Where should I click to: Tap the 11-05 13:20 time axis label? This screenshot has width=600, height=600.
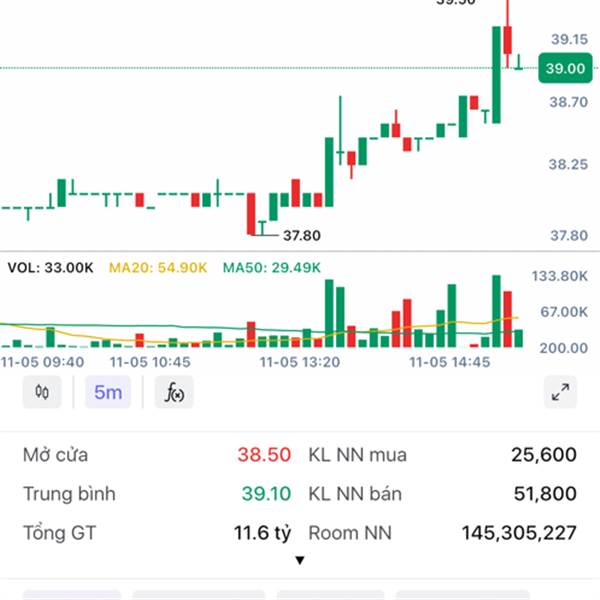pyautogui.click(x=300, y=362)
